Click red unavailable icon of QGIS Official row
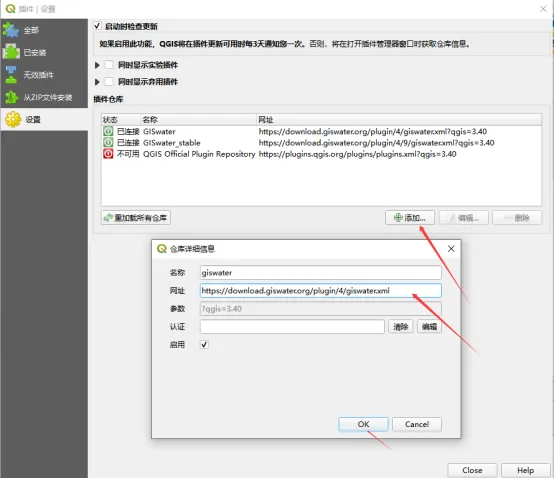The height and width of the screenshot is (479, 554). pyautogui.click(x=108, y=154)
